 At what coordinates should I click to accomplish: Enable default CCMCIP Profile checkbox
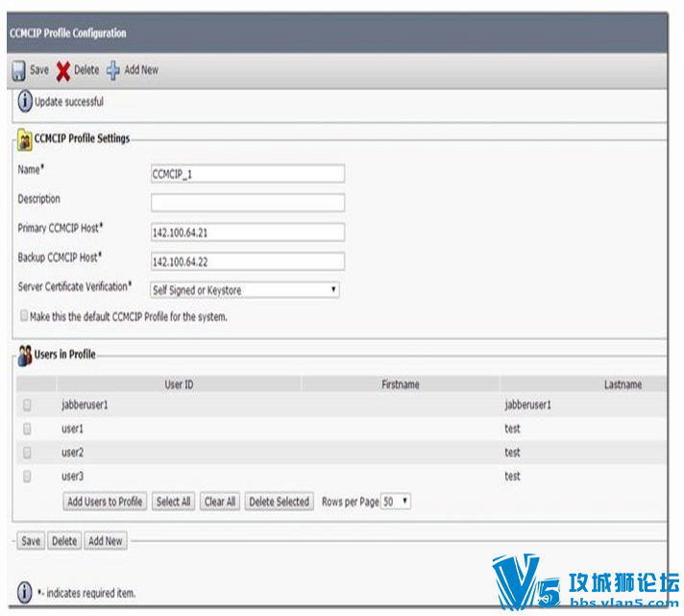coord(24,315)
